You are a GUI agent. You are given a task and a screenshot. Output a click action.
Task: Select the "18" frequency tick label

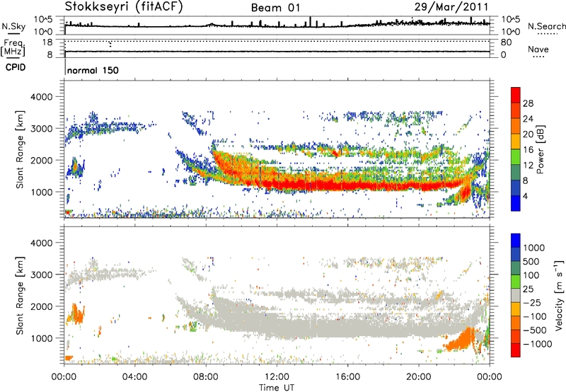pyautogui.click(x=47, y=42)
